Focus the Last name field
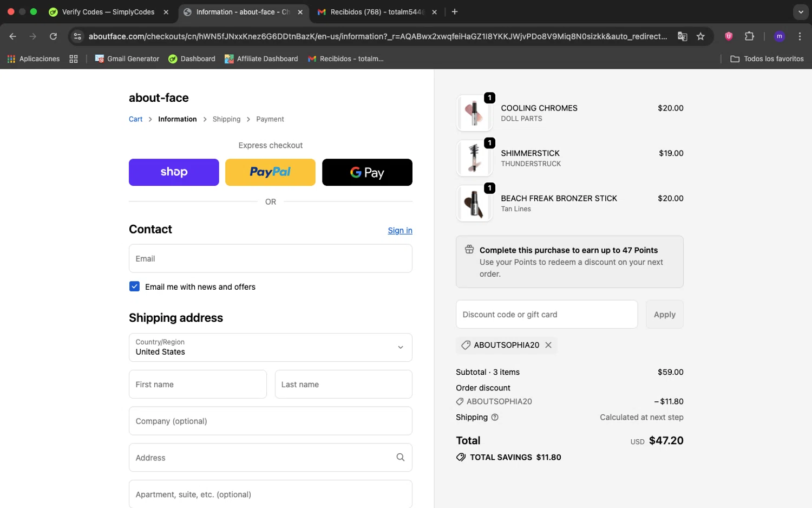The height and width of the screenshot is (508, 812). pyautogui.click(x=343, y=384)
